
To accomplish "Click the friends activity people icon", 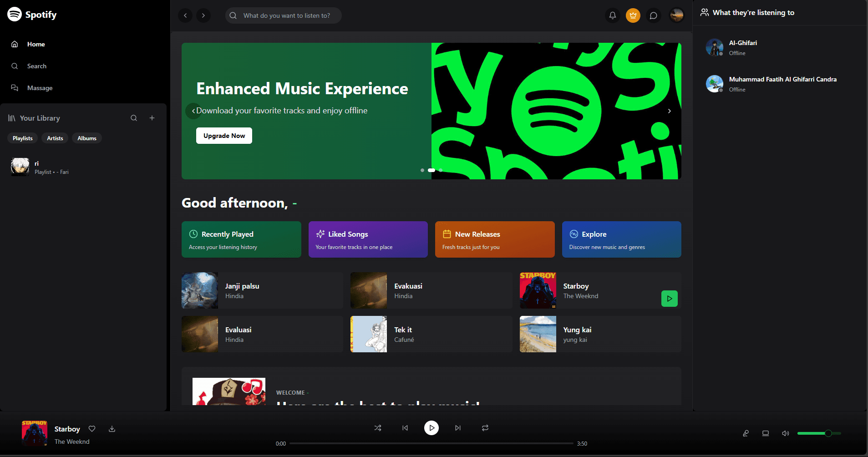I will 705,12.
